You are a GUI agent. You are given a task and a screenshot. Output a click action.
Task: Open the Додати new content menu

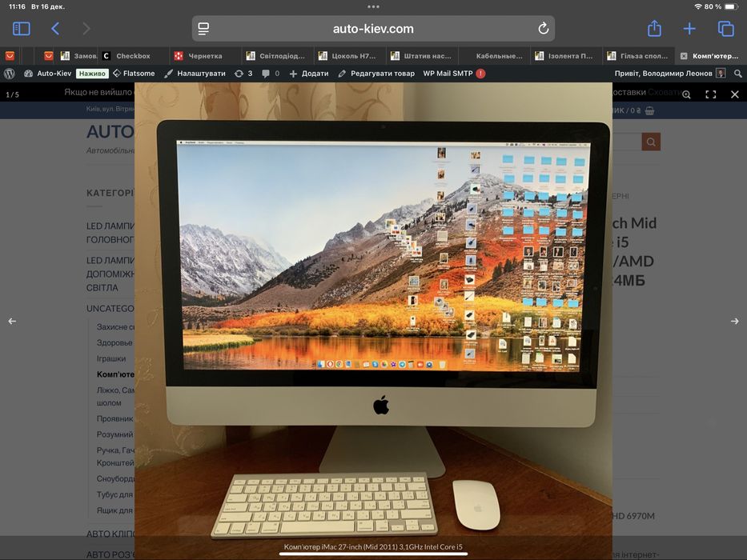point(309,74)
